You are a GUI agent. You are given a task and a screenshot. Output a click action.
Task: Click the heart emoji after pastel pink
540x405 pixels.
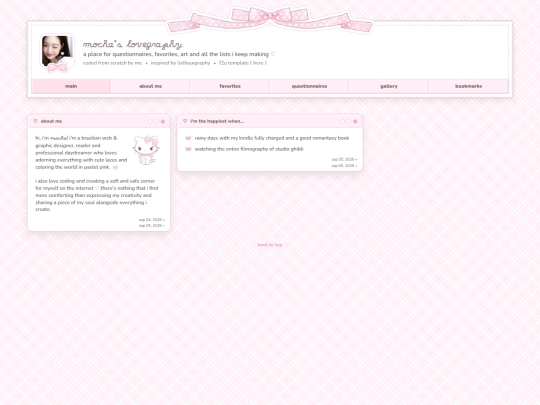coord(115,167)
